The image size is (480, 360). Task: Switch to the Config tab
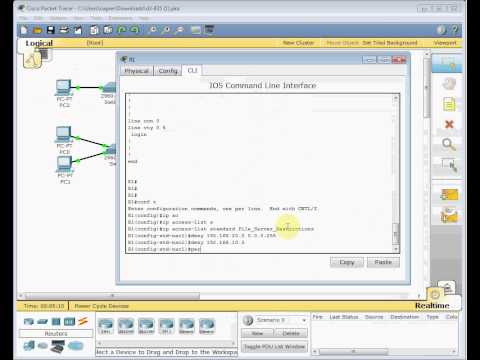(168, 71)
